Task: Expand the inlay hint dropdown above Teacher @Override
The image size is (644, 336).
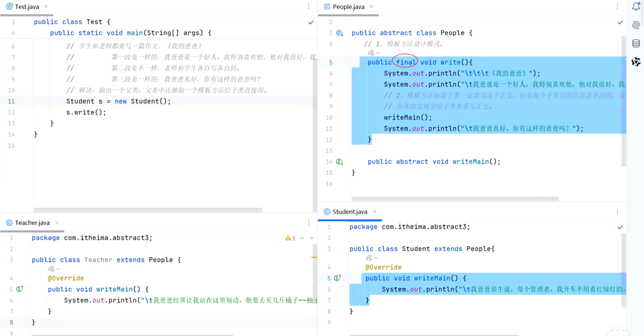Action: [54, 269]
